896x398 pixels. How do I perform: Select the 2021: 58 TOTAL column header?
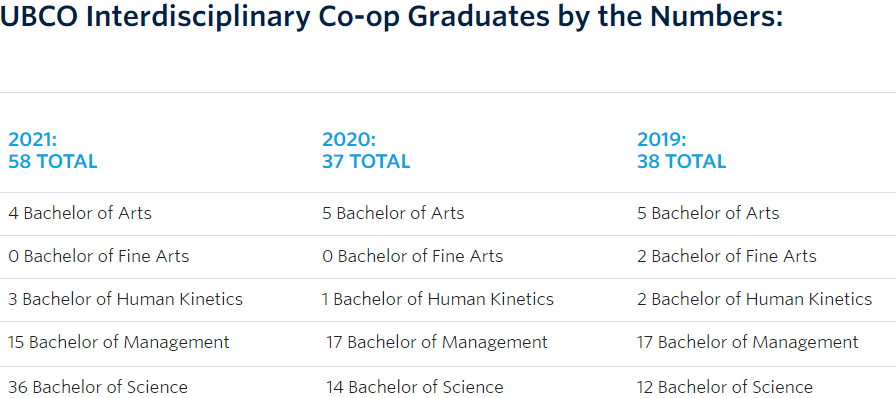coord(53,150)
